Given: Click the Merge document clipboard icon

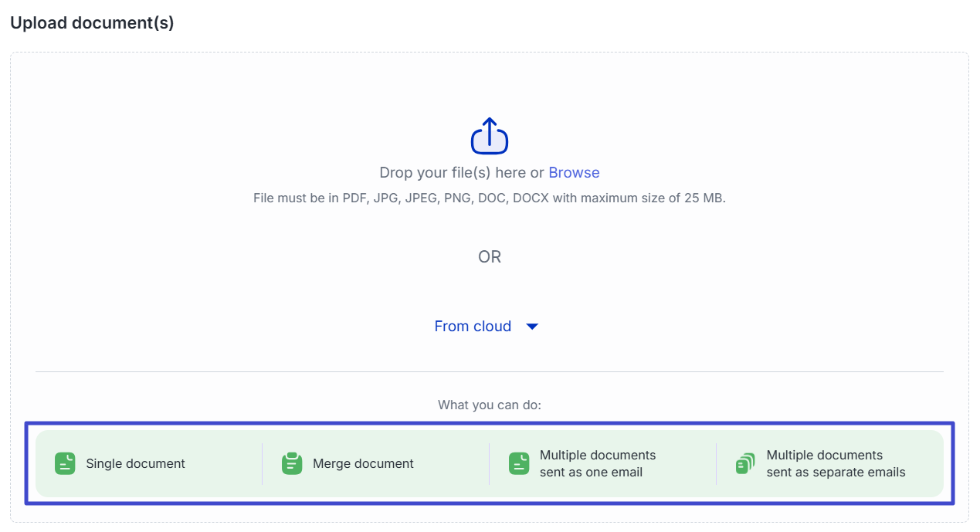Looking at the screenshot, I should (292, 463).
